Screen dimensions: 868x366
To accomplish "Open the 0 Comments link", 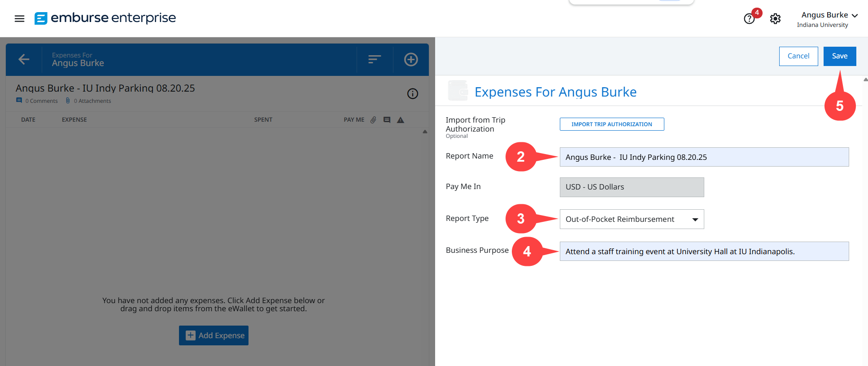I will coord(41,101).
